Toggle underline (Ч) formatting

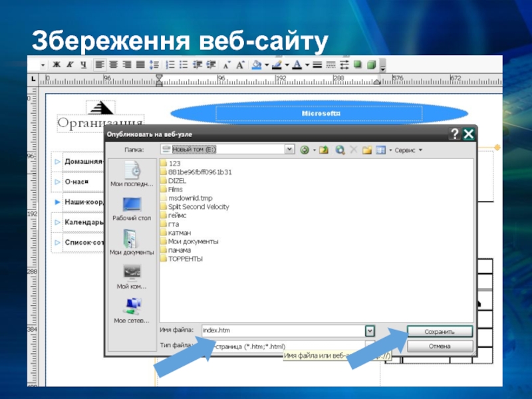84,65
